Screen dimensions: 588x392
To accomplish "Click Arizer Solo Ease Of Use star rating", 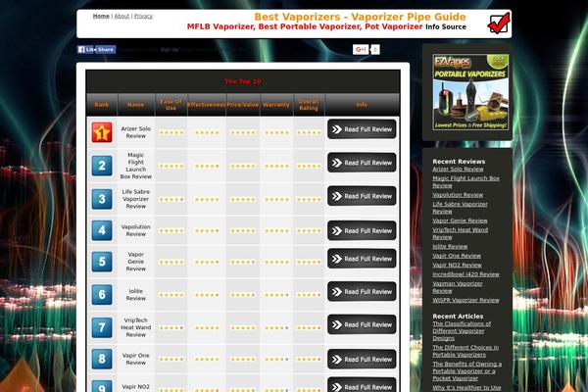I will pos(171,132).
